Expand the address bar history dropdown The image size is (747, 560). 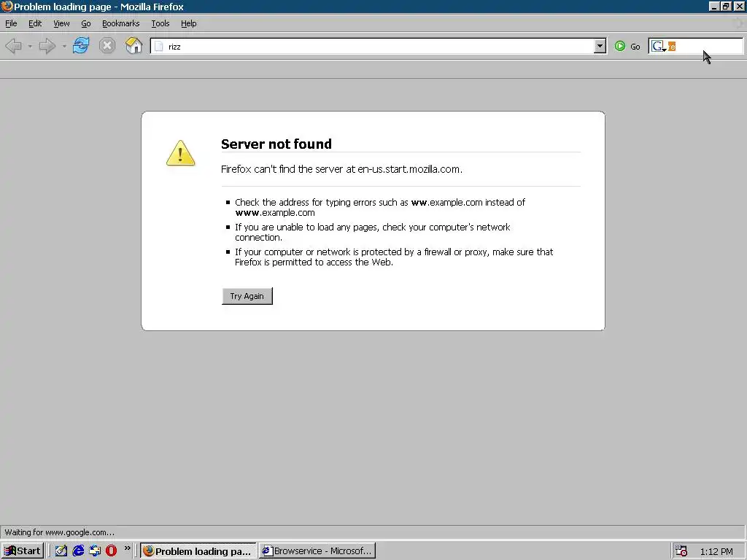[600, 46]
